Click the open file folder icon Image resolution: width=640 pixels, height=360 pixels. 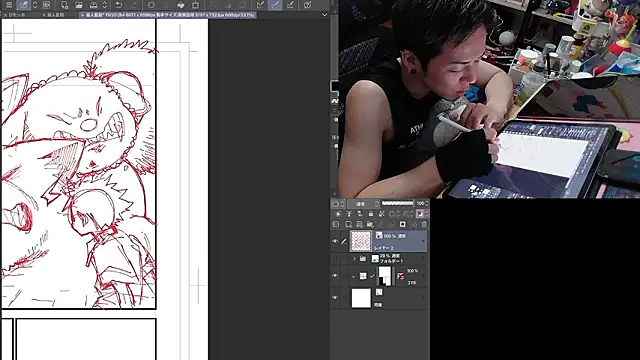click(79, 5)
